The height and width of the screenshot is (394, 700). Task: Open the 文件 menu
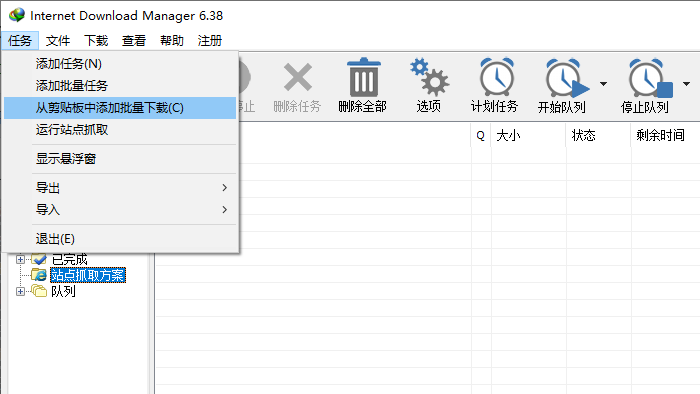(58, 41)
